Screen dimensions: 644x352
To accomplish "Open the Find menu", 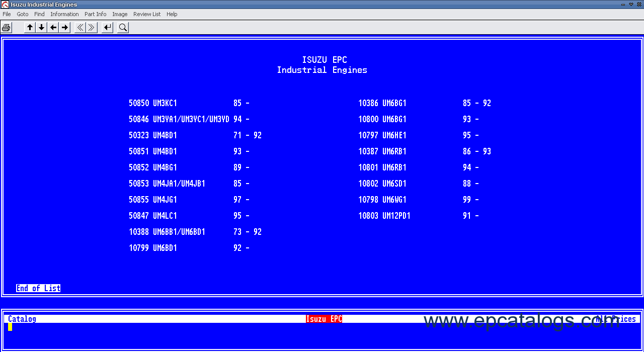I will point(39,14).
